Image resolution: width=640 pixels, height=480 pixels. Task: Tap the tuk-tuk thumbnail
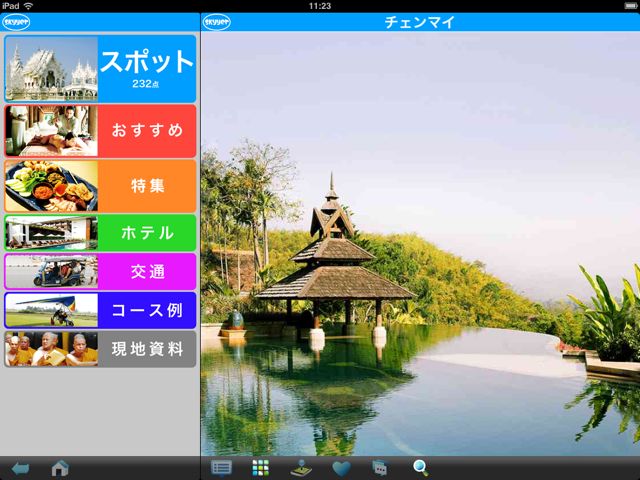click(x=51, y=271)
